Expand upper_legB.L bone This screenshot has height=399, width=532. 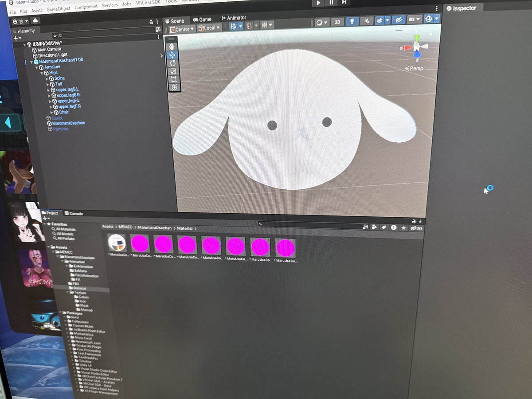click(48, 90)
